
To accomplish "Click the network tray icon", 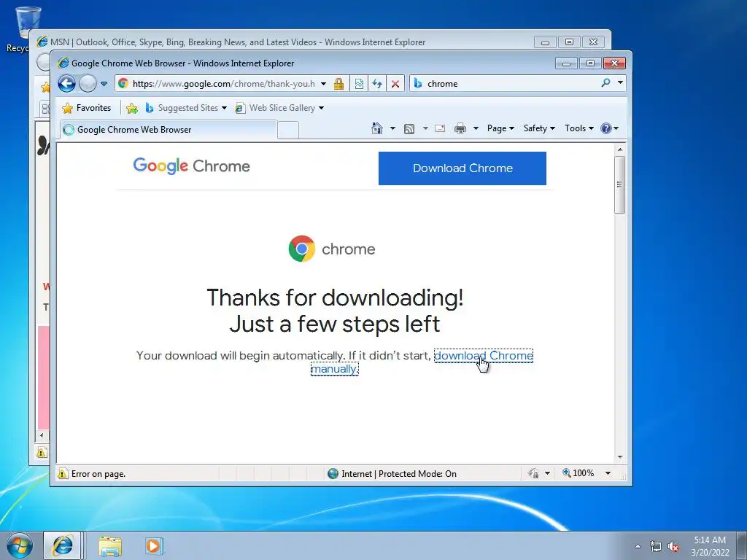I will pyautogui.click(x=656, y=547).
